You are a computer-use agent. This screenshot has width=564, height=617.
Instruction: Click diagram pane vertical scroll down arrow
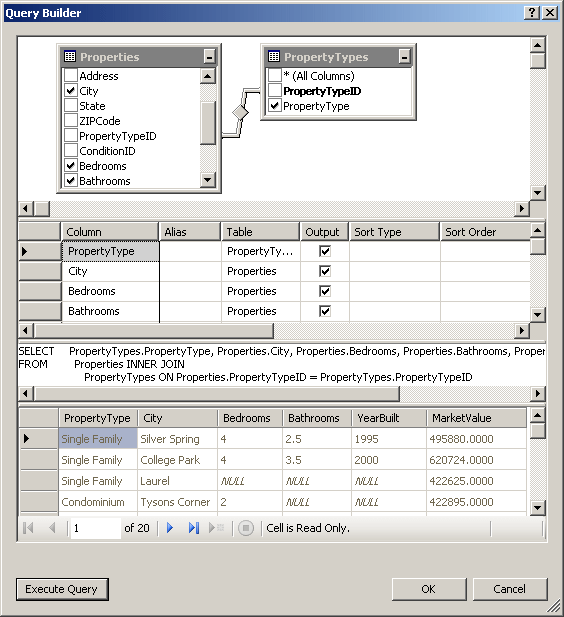[x=538, y=193]
